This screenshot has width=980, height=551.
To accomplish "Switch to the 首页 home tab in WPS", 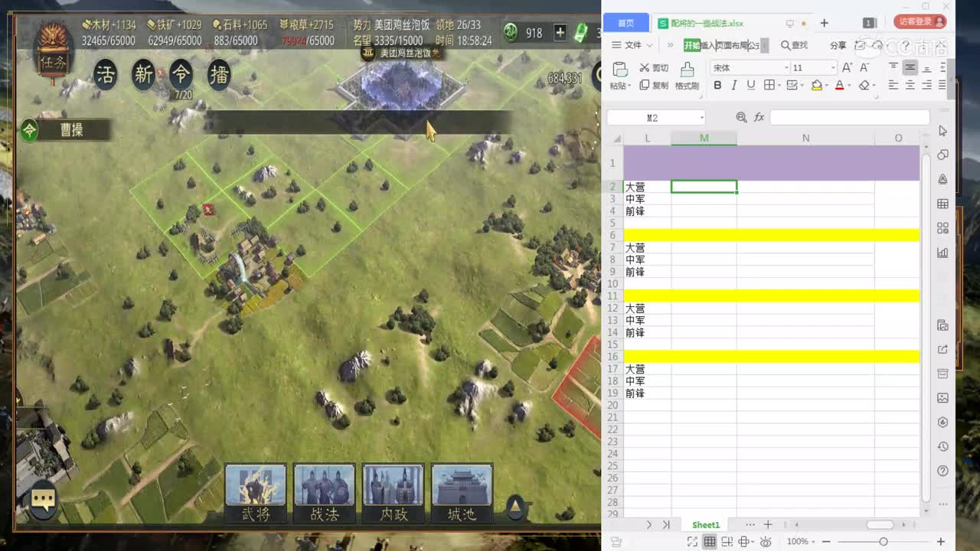I will click(x=626, y=23).
